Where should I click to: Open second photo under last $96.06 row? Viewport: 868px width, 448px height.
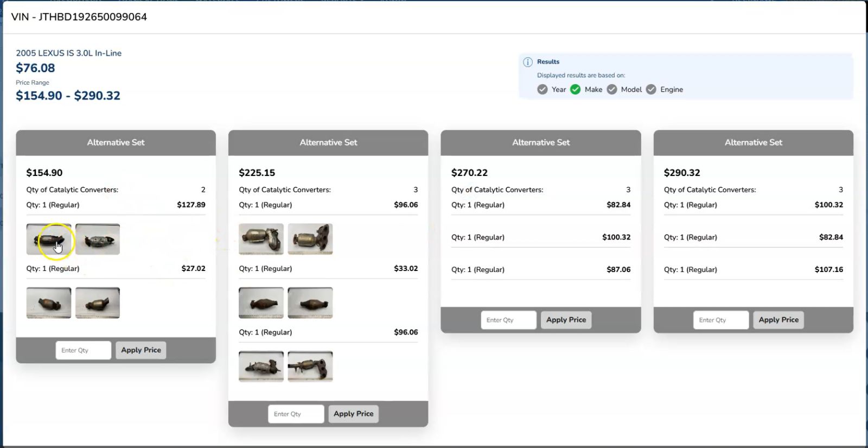[x=310, y=367]
